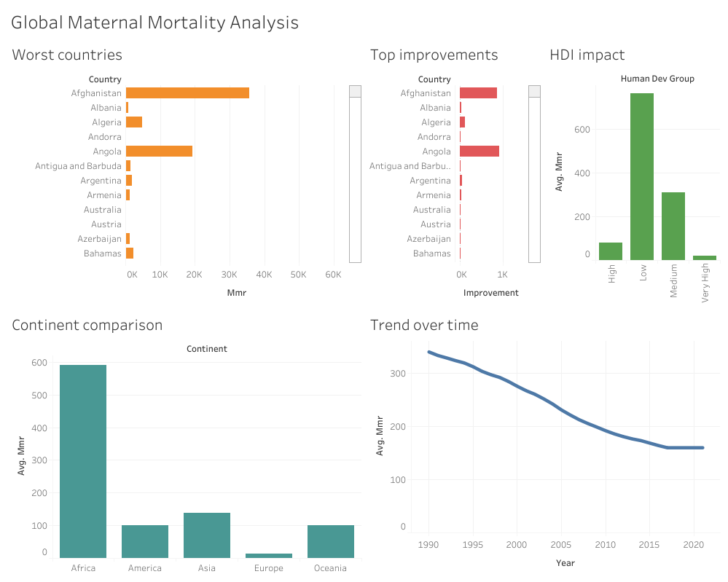Click the '60K' tick on the Mmr axis
This screenshot has width=728, height=582.
pos(333,275)
